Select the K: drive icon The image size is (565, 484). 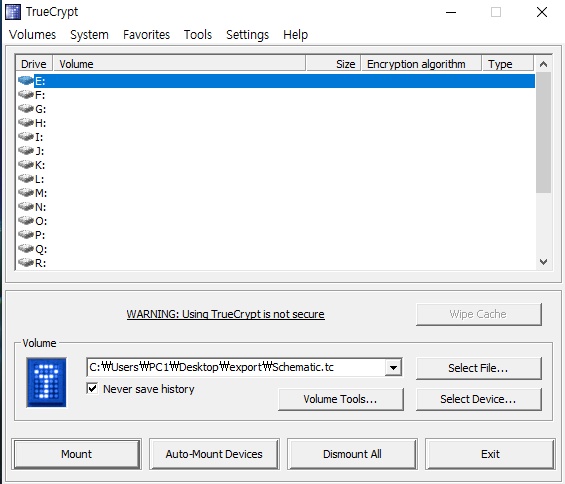point(26,165)
